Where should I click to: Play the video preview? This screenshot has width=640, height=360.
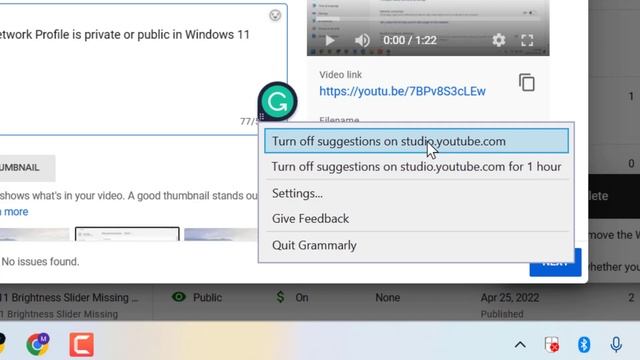coord(330,40)
